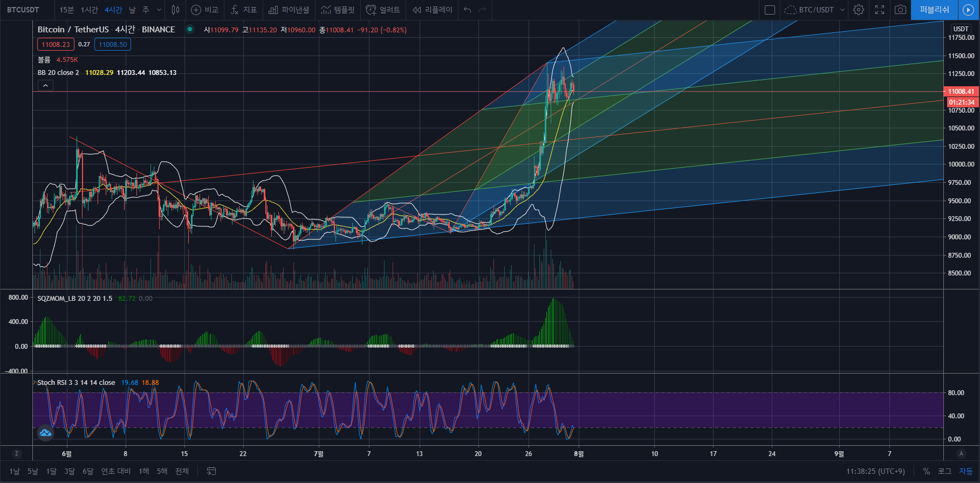Select the 볼륨 volume indicator legend

tap(44, 60)
